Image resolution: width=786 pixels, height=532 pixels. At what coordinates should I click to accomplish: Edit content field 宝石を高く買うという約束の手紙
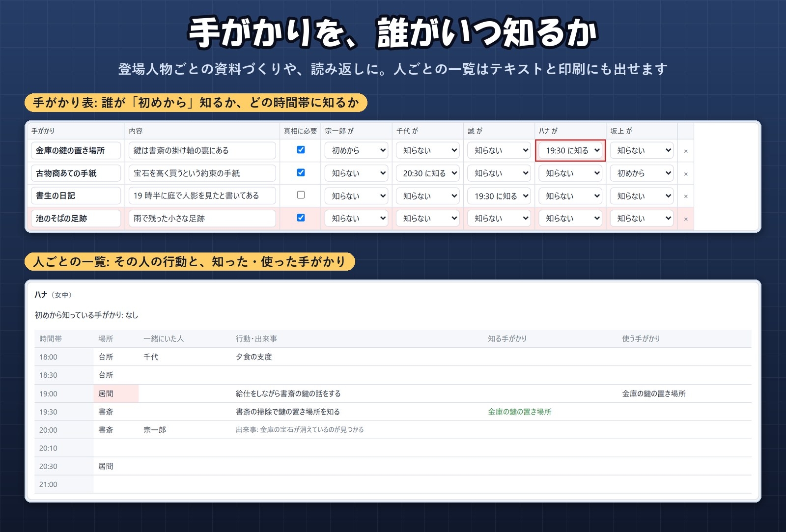[x=202, y=173]
